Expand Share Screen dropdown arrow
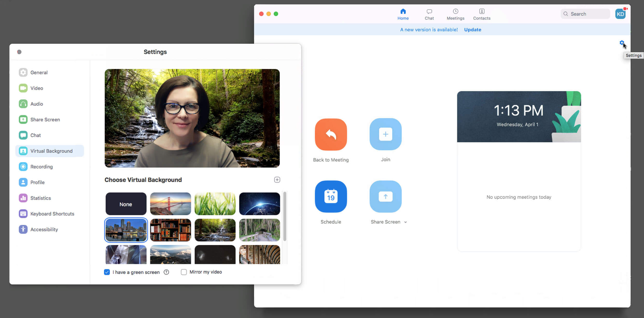Image resolution: width=644 pixels, height=318 pixels. pos(405,222)
